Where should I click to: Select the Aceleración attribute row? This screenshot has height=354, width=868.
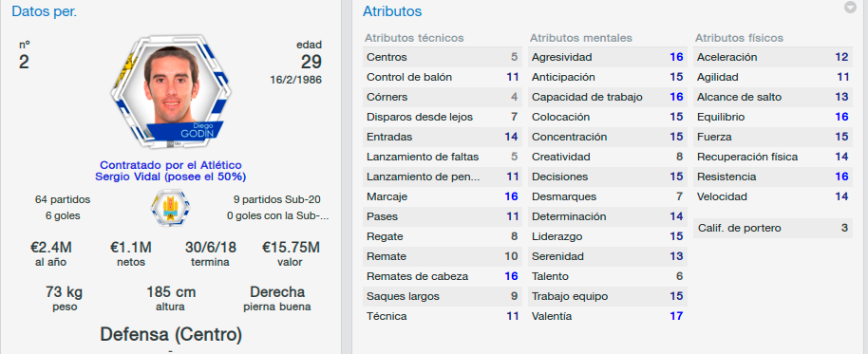tap(773, 57)
